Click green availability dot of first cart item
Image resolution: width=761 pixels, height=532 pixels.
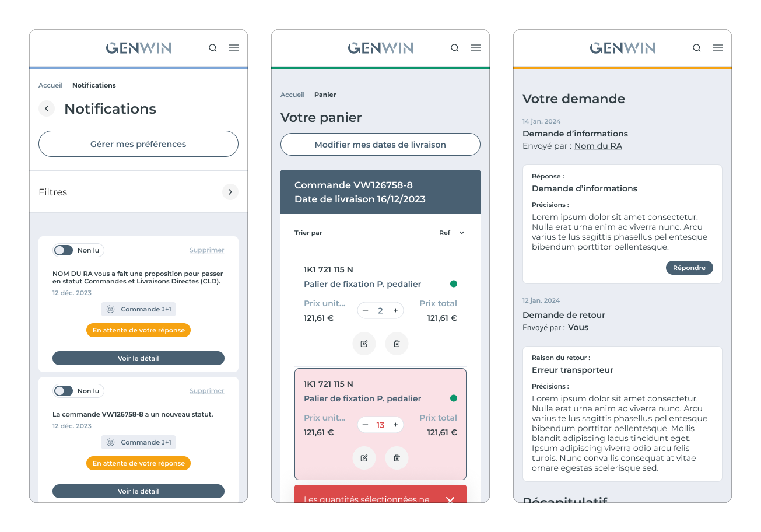(x=454, y=284)
